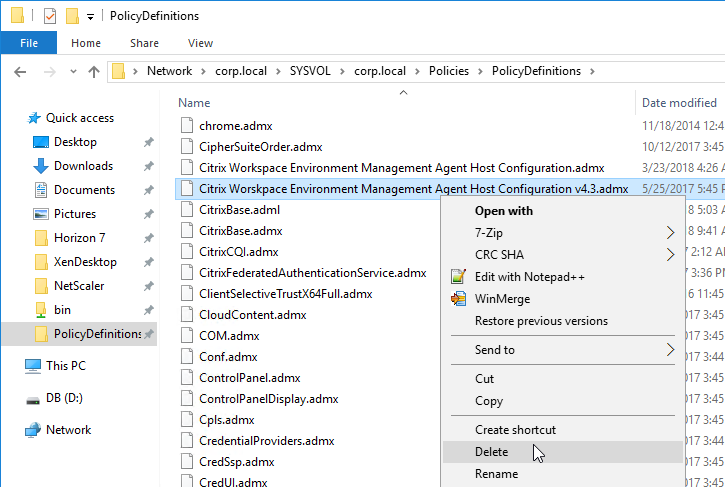Select chrome.admx file
This screenshot has width=725, height=487.
coord(235,126)
